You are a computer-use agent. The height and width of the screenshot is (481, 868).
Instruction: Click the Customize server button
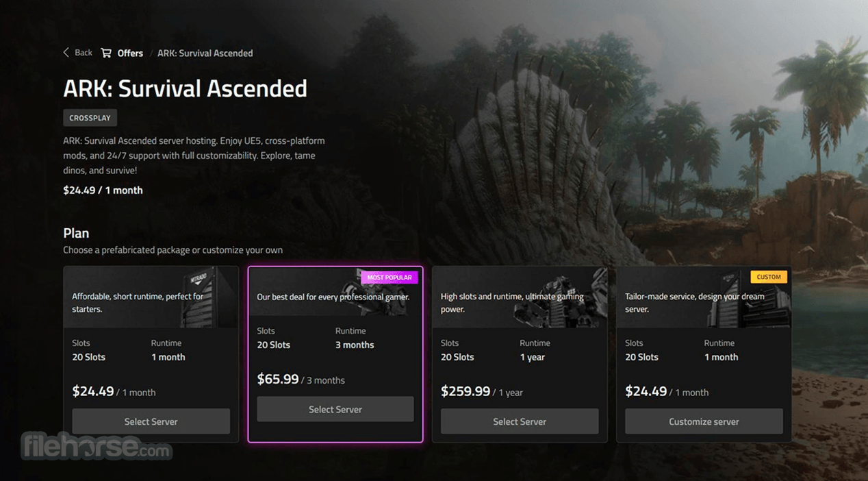(704, 421)
